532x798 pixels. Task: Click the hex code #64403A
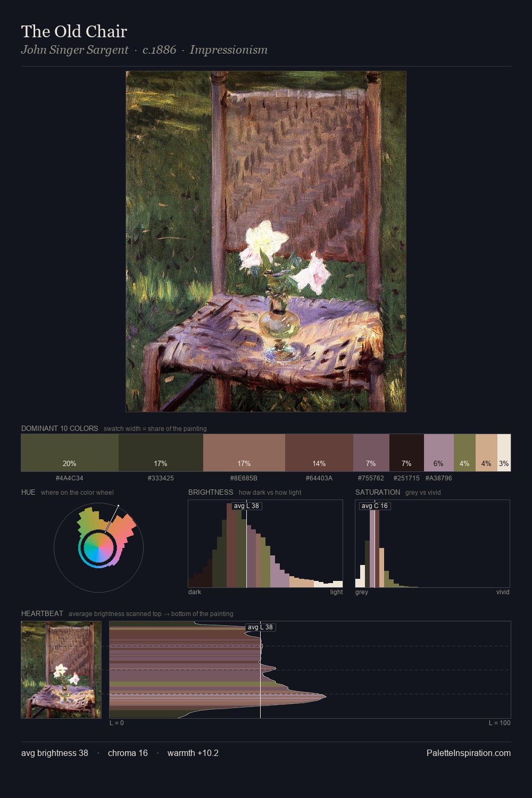319,478
